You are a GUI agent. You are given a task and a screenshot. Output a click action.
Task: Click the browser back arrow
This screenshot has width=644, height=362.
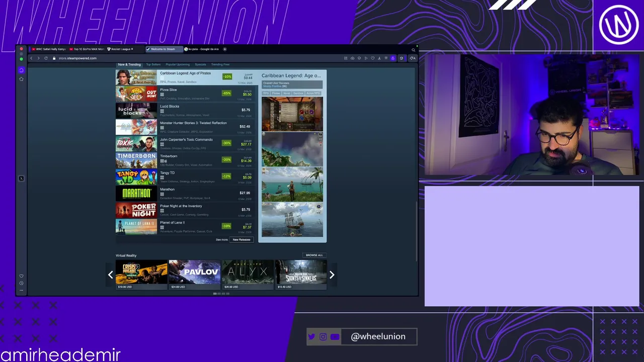(x=31, y=58)
